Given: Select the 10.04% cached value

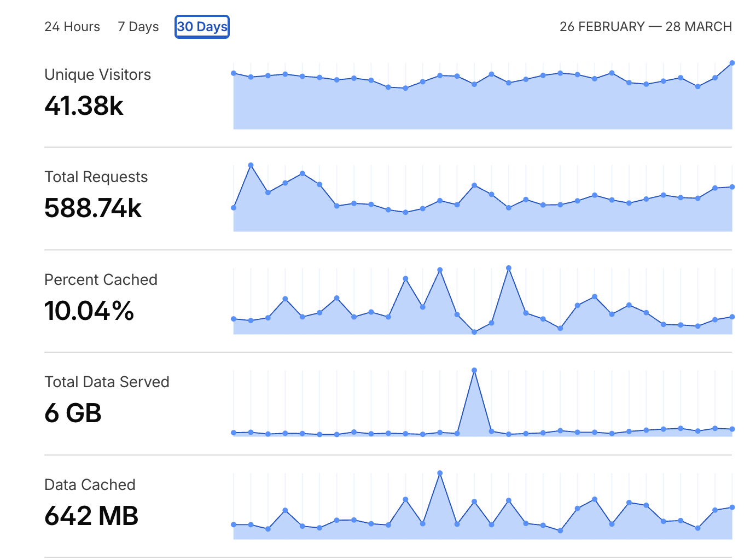Looking at the screenshot, I should tap(89, 311).
